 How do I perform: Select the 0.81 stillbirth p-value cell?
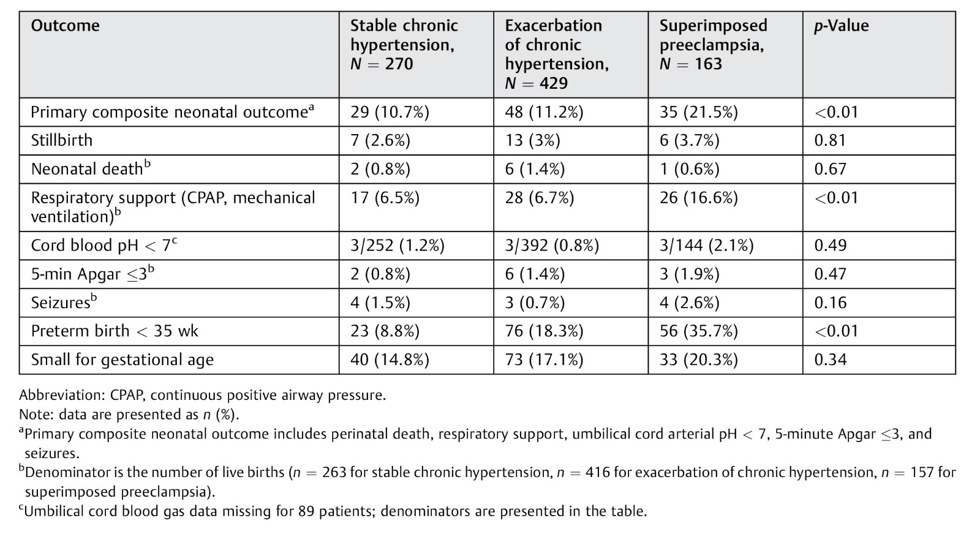(x=830, y=140)
